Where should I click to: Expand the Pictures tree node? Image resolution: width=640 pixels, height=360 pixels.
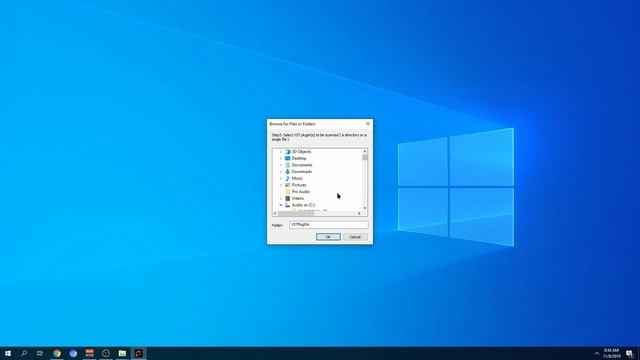[281, 185]
